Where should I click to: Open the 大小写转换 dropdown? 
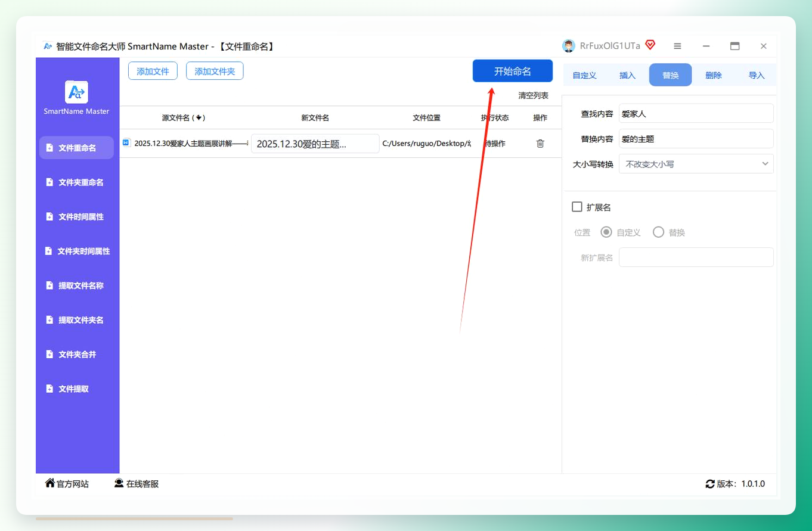click(696, 164)
